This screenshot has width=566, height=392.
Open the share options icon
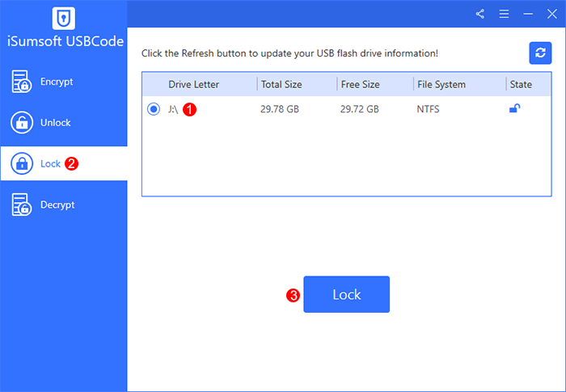(x=479, y=14)
